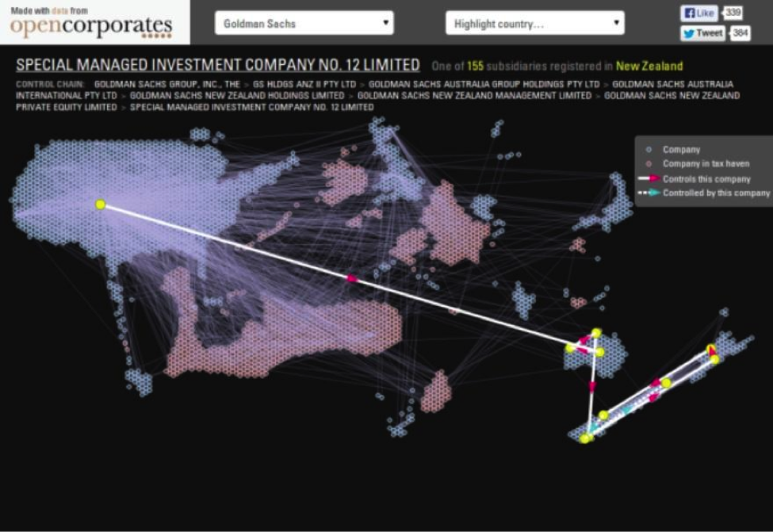
Task: Open the underlined company title heading
Action: pos(218,65)
